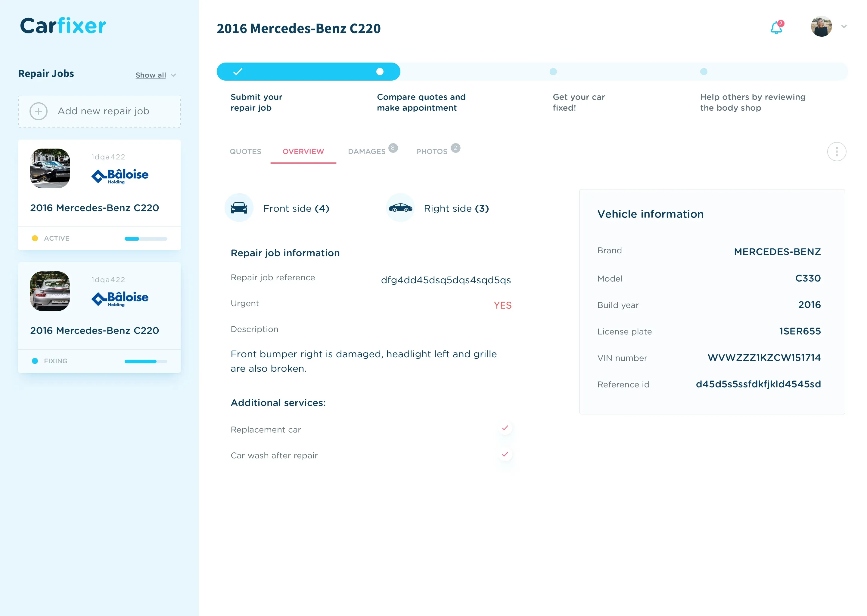
Task: Expand the Show all chevron arrow
Action: click(173, 75)
